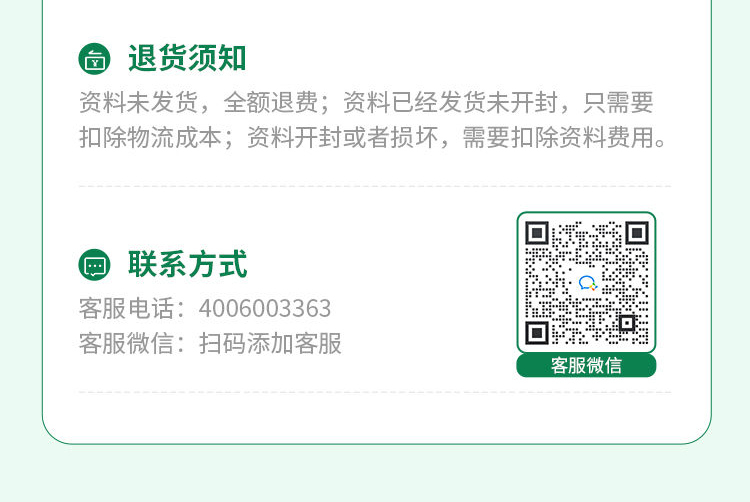Screen dimensions: 750x502
Task: Click the small alignment square in QR code
Action: pos(627,323)
